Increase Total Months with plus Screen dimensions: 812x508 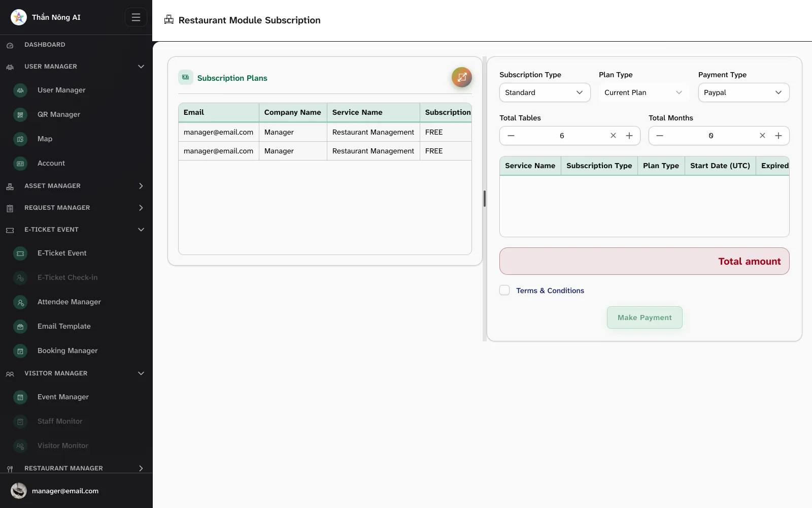[x=779, y=136]
